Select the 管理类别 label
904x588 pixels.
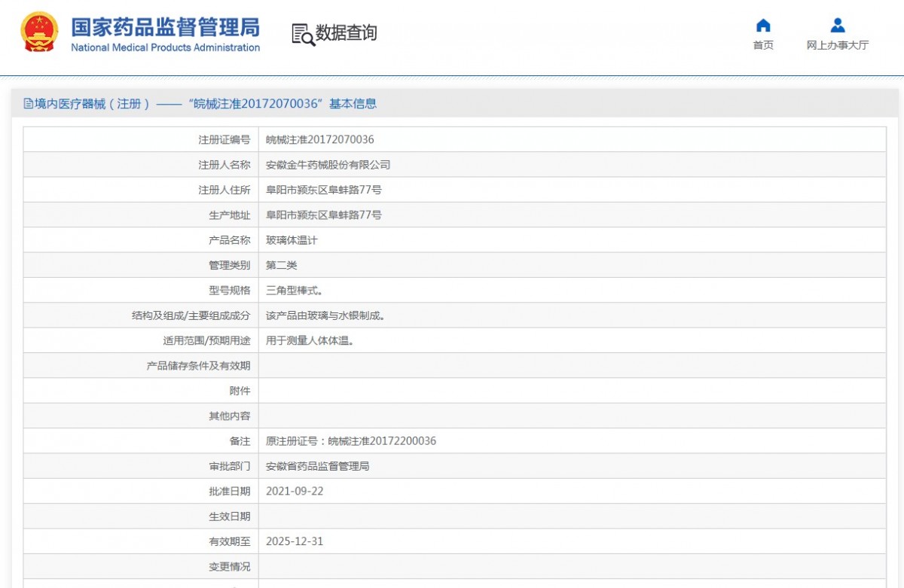tap(229, 265)
